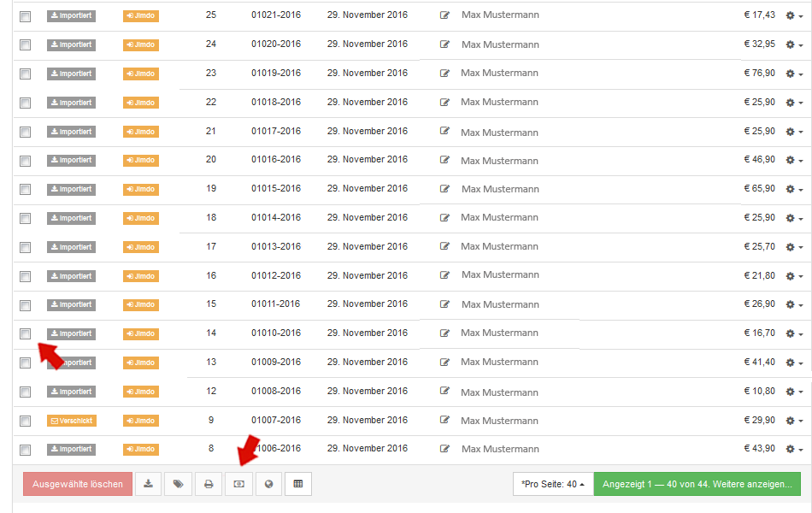Open the 'Pro Seite: 40' dropdown
Screen dimensions: 812x513
pyautogui.click(x=552, y=484)
